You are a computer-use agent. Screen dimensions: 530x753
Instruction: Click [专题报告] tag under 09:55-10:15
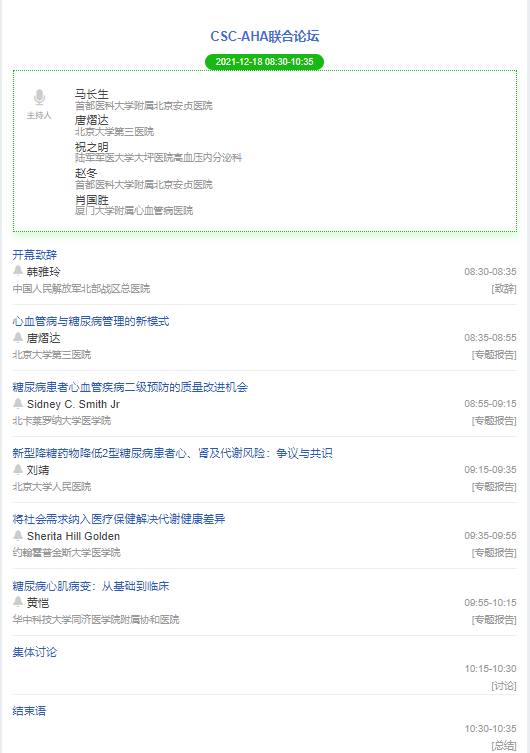[494, 620]
